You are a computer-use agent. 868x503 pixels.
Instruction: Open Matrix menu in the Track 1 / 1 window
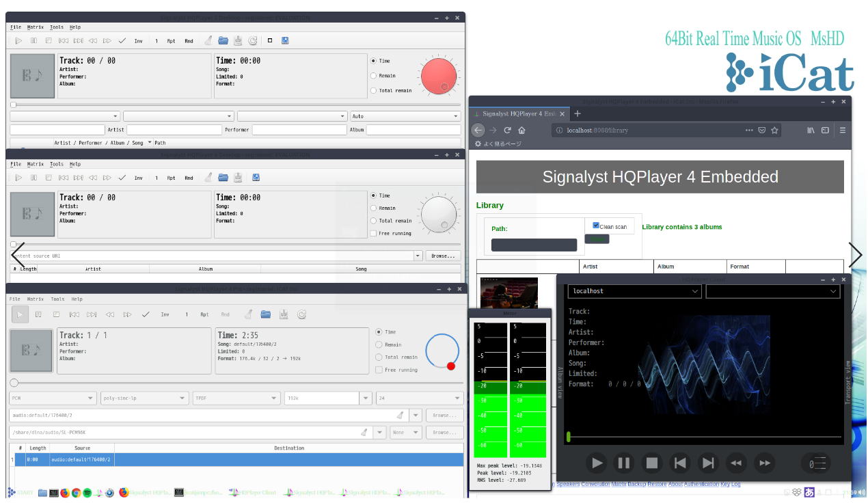36,299
